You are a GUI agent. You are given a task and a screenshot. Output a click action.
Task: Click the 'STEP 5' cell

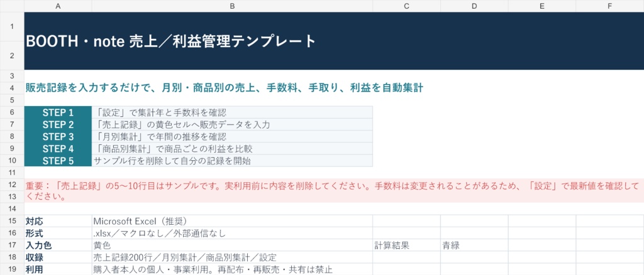(58, 161)
